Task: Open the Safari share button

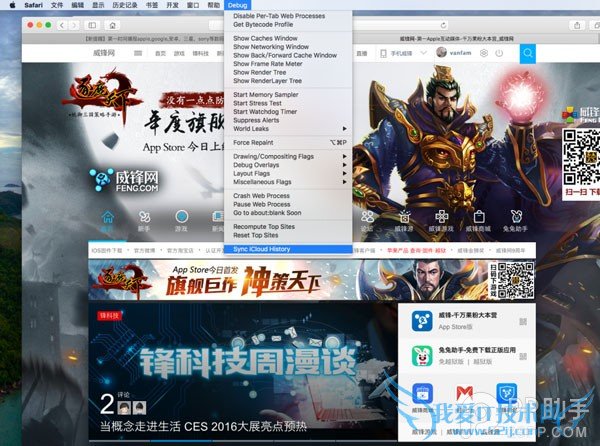Action: [577, 25]
